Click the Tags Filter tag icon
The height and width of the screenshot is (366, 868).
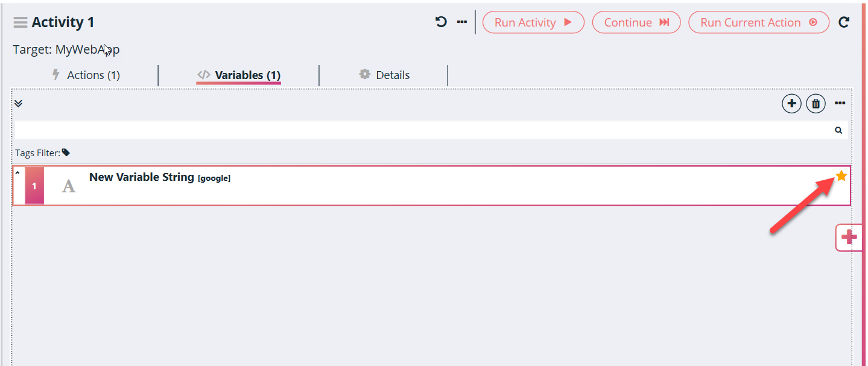click(x=66, y=153)
